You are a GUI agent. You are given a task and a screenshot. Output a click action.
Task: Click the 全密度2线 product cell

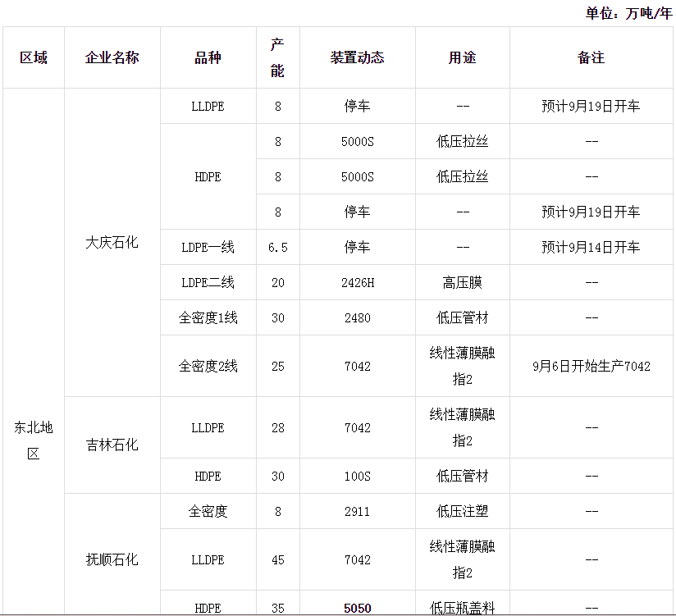click(208, 367)
